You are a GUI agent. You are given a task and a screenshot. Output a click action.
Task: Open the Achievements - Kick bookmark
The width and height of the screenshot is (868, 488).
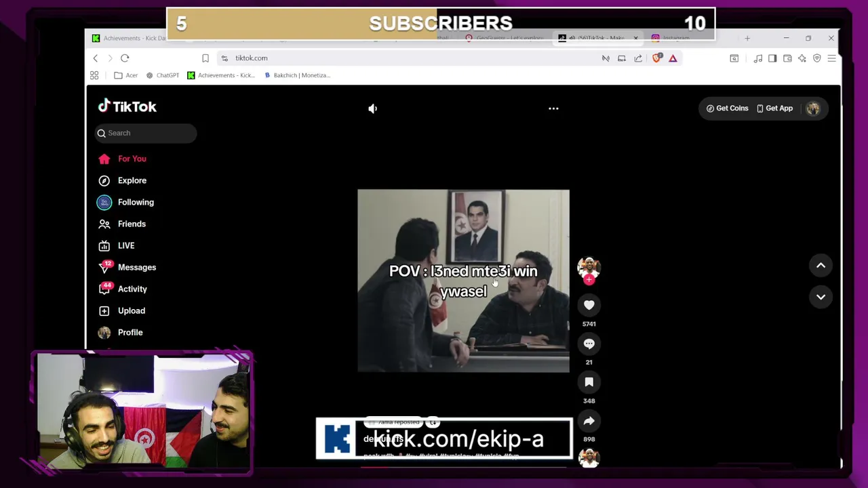click(221, 75)
